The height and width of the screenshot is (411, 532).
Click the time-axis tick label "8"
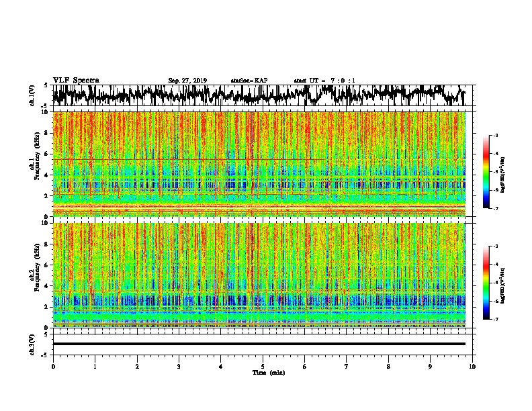point(388,367)
